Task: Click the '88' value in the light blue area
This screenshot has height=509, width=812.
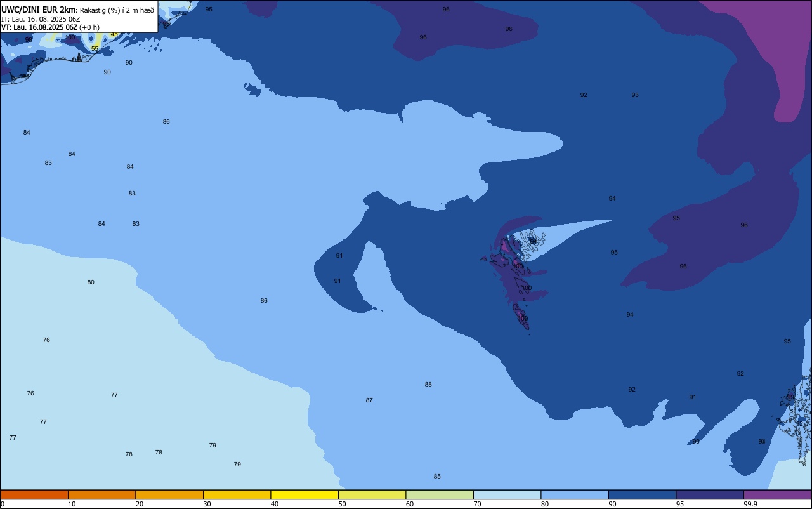Action: (428, 385)
